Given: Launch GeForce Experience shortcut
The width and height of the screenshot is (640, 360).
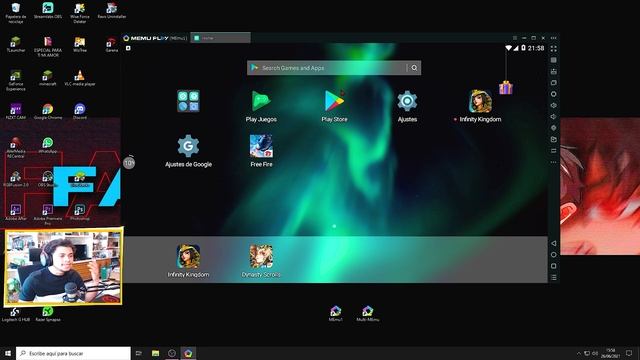Looking at the screenshot, I should point(16,80).
